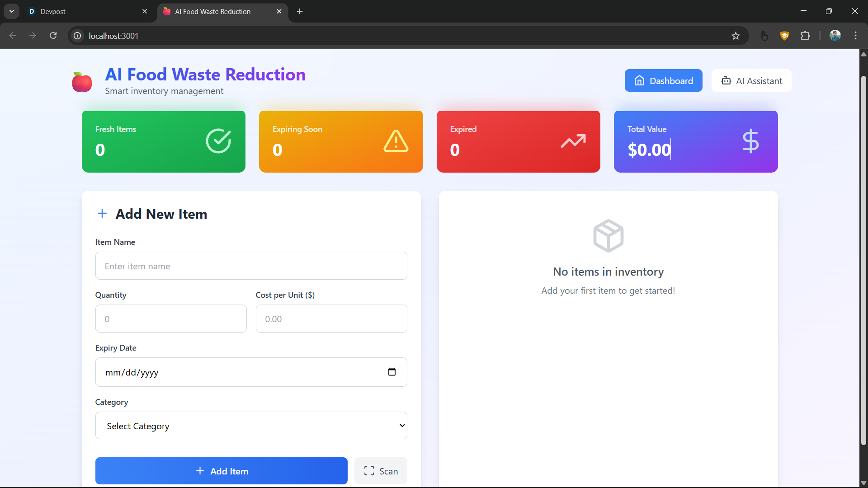
Task: Bookmark this page with the star icon
Action: point(736,36)
